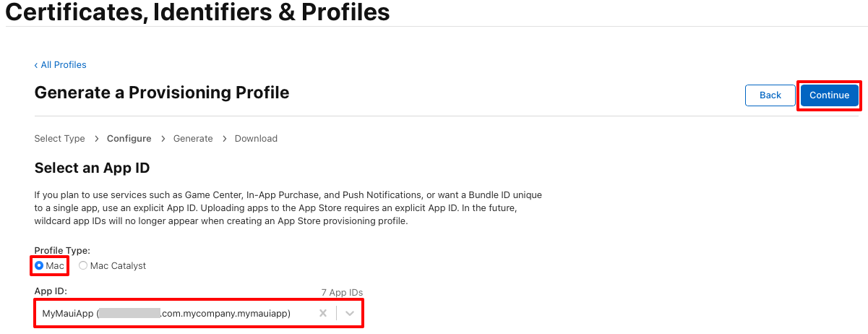This screenshot has width=868, height=334.
Task: Select the Mac profile type radio button
Action: [x=39, y=265]
